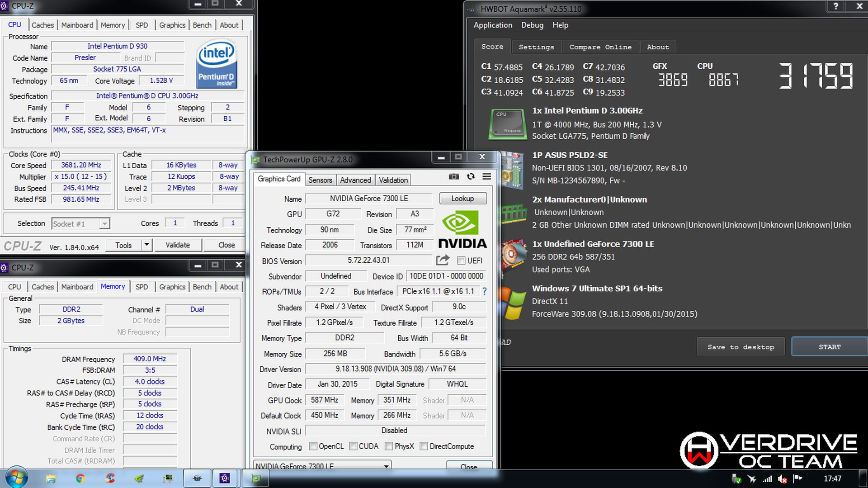The width and height of the screenshot is (868, 488).
Task: Toggle the CUDA checkbox
Action: pyautogui.click(x=354, y=446)
